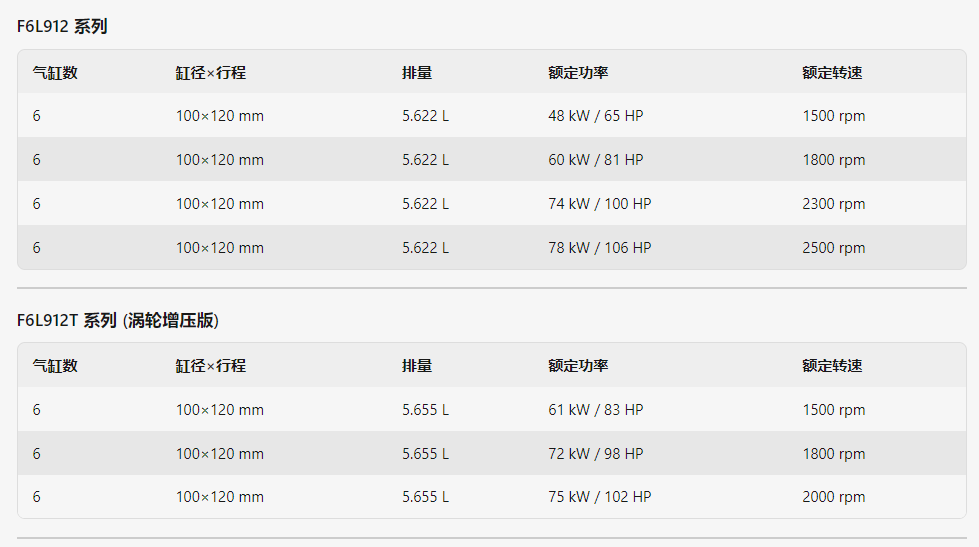Select 气缸数 header in first table
Screen dimensions: 979x547
click(55, 72)
